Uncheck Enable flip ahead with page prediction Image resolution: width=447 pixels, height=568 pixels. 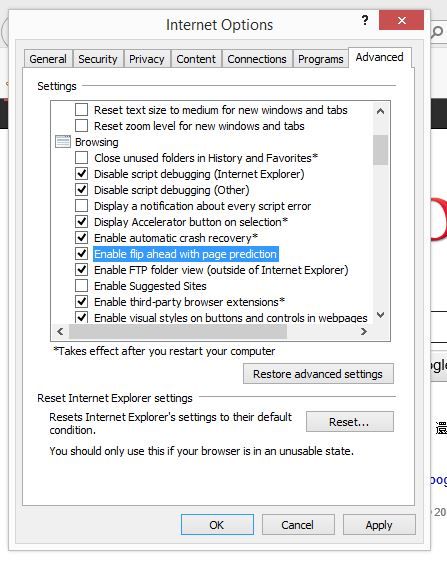click(x=82, y=254)
